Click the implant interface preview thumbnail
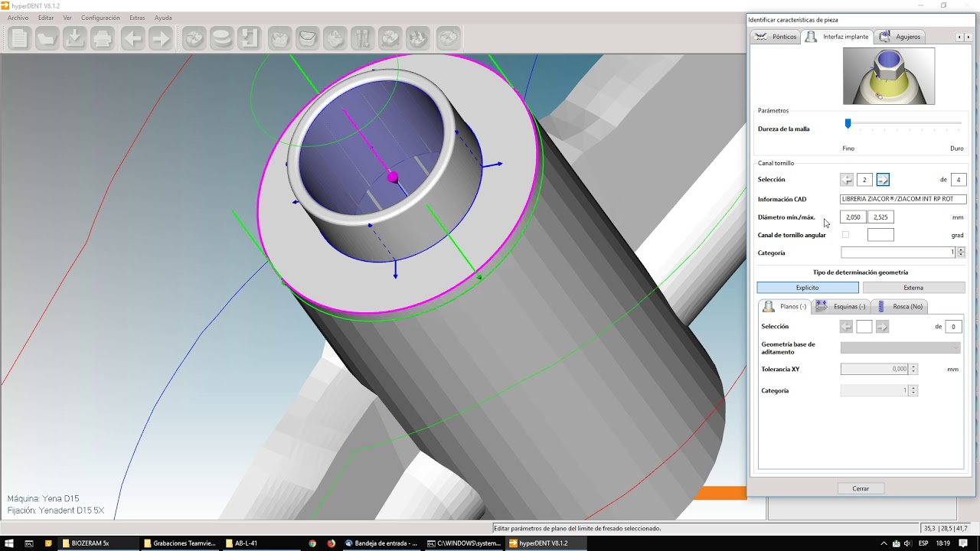The width and height of the screenshot is (980, 551). [x=888, y=76]
